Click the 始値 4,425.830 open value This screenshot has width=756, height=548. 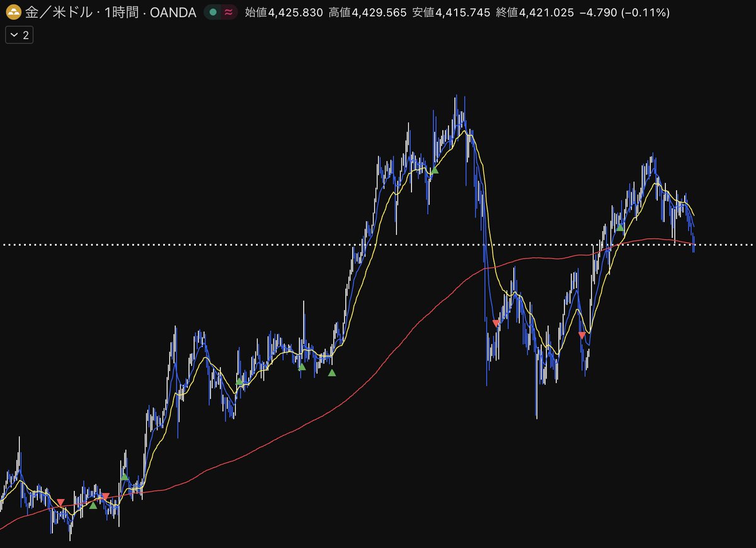(x=283, y=12)
